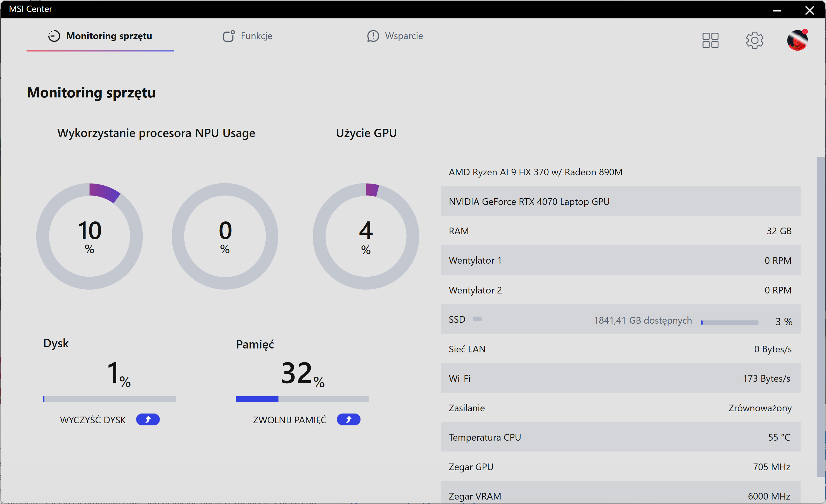Open the settings gear icon
826x504 pixels.
coord(754,40)
